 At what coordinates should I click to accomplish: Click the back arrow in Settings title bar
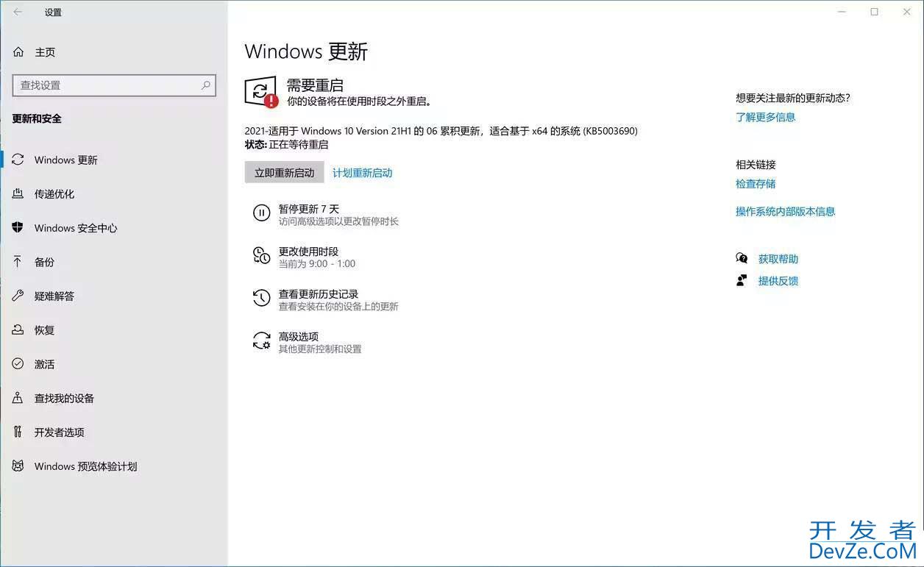(18, 12)
